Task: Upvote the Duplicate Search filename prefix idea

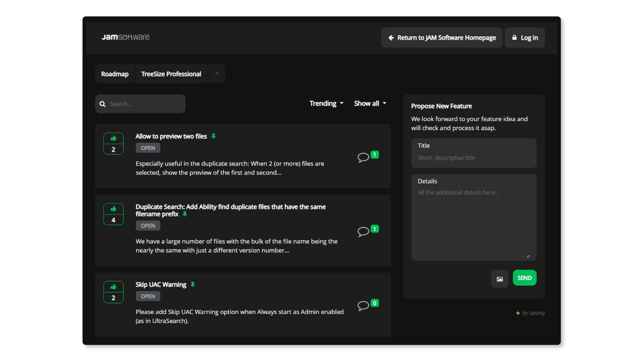Action: pyautogui.click(x=113, y=209)
